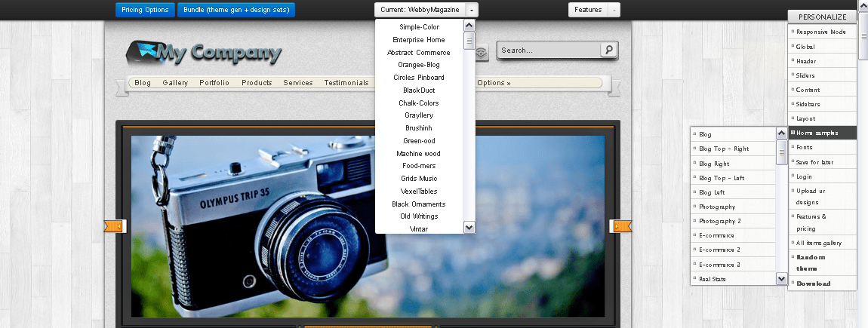868x328 pixels.
Task: Click Random theme
Action: coord(823,262)
